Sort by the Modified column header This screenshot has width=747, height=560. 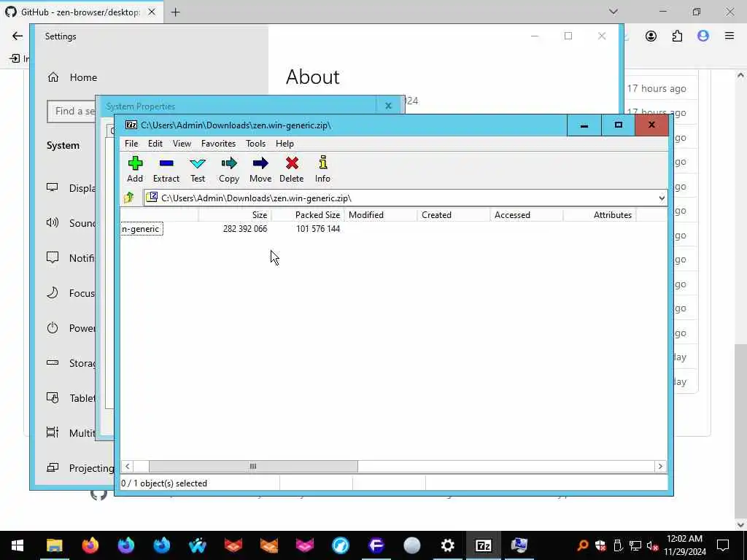[x=381, y=215]
